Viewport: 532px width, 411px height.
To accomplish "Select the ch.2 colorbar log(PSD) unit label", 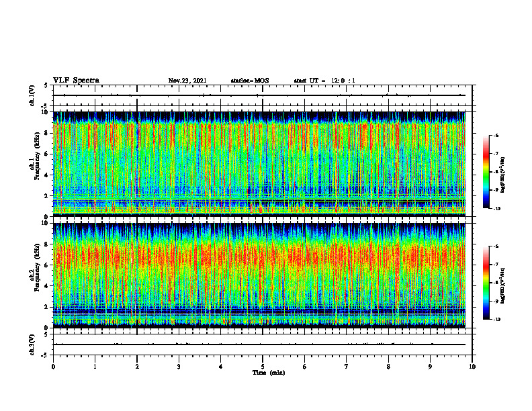I will click(503, 286).
